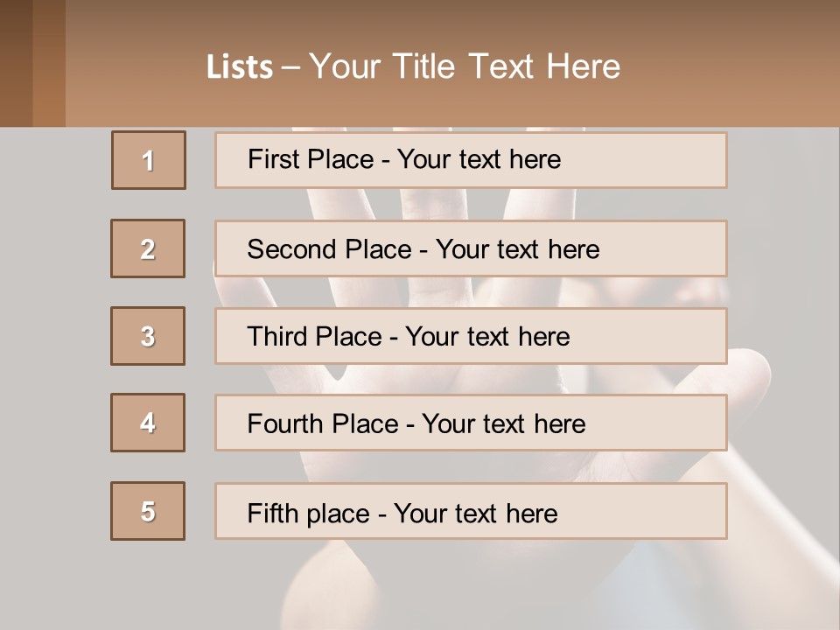Click the bold word Lists in title
Screen dimensions: 840x630
click(240, 67)
